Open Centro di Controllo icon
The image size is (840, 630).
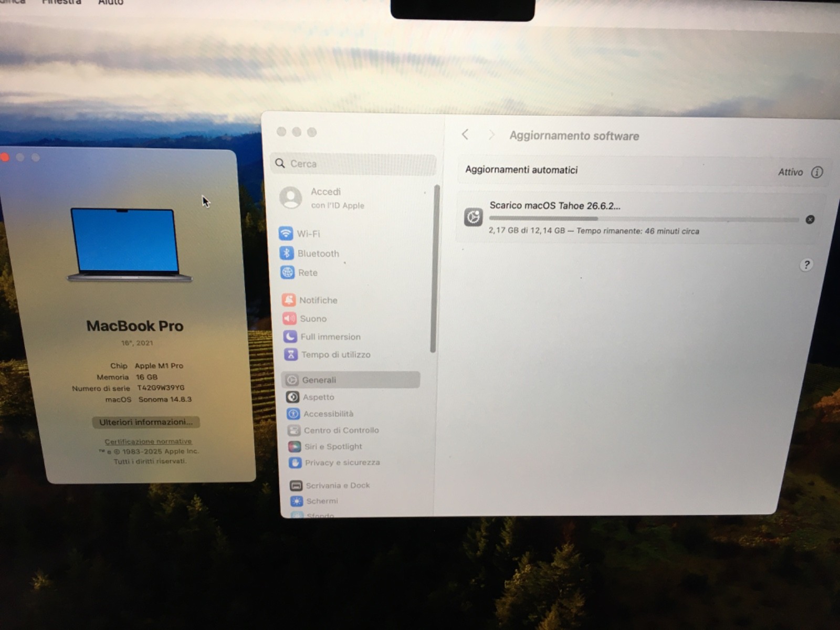tap(294, 430)
